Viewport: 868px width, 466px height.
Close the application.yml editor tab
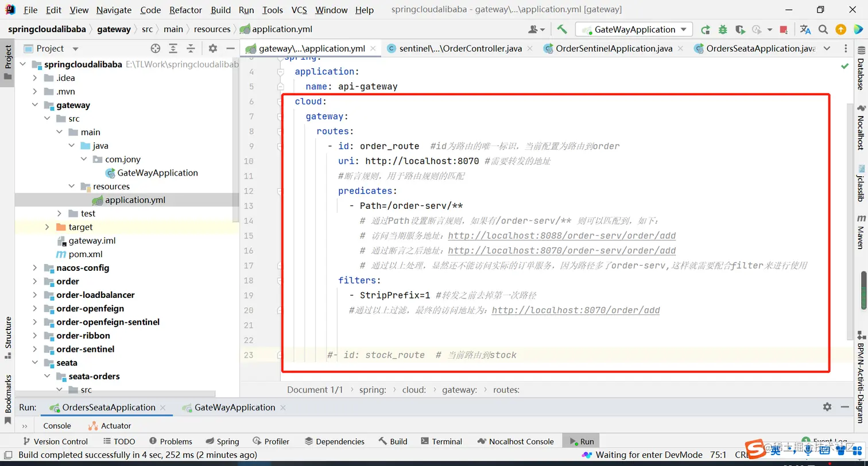coord(373,49)
